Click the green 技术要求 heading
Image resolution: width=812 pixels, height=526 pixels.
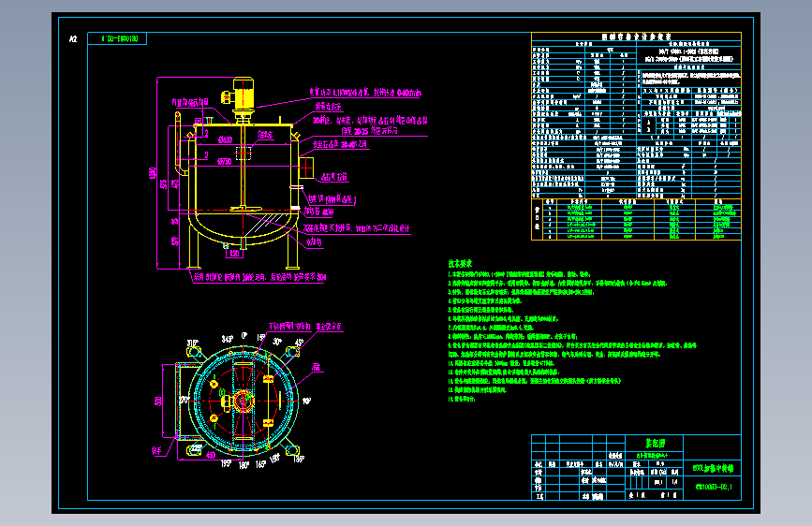460,264
